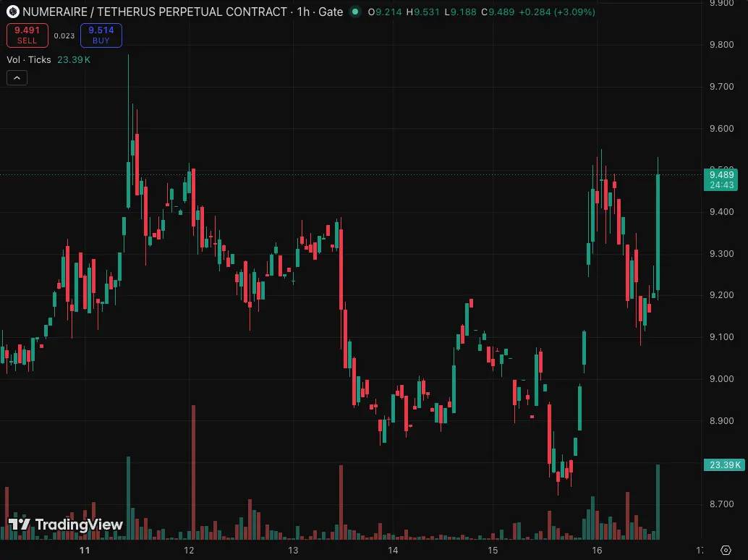
Task: Click the volume value 23.39 K in legend
Action: [74, 59]
